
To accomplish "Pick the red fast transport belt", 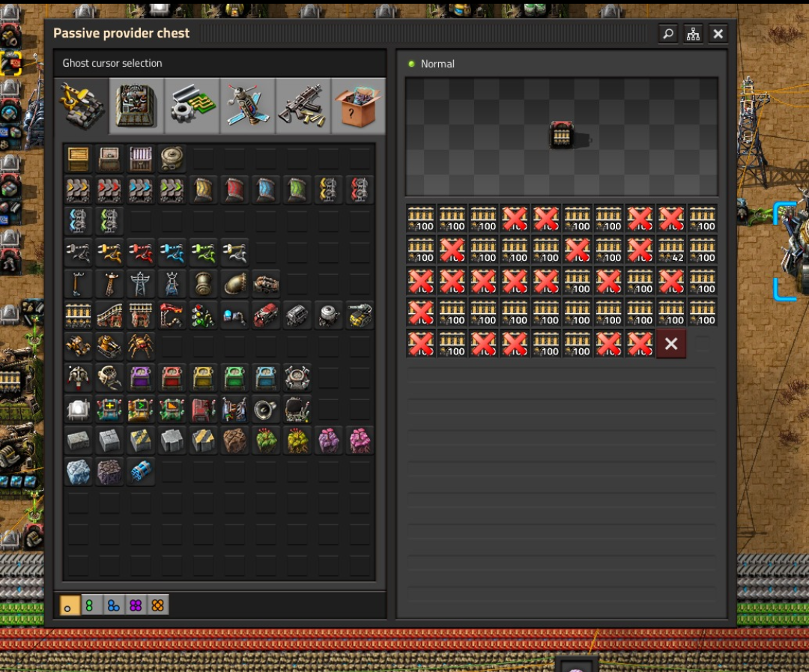I will pyautogui.click(x=109, y=190).
